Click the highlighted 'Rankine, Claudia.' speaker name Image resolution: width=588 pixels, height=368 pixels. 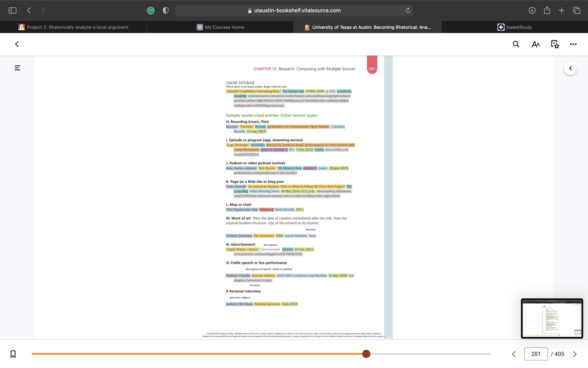pyautogui.click(x=238, y=276)
